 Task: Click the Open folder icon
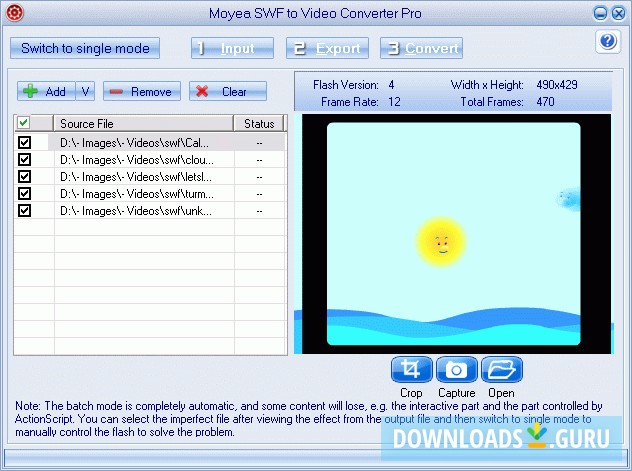pyautogui.click(x=502, y=369)
